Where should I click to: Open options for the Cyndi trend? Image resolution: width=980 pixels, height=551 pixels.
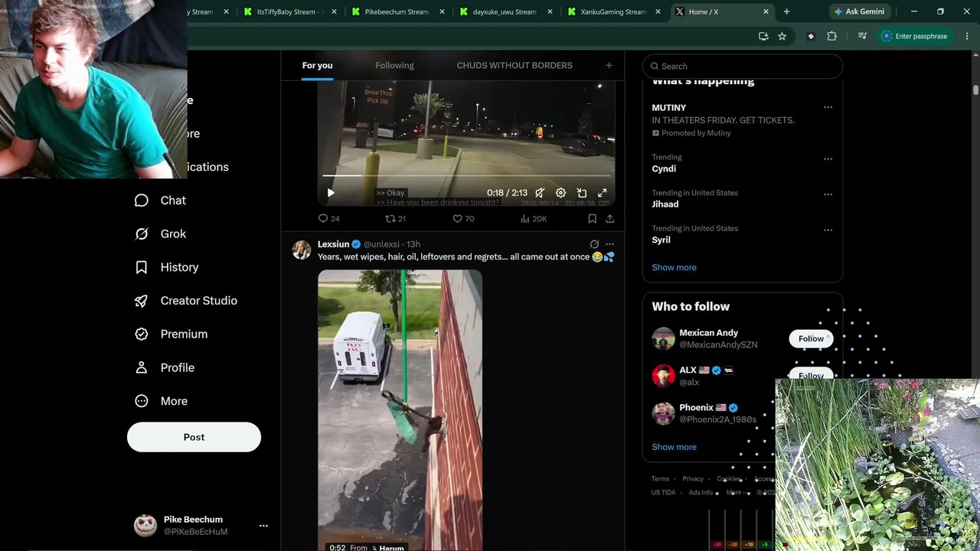[828, 159]
